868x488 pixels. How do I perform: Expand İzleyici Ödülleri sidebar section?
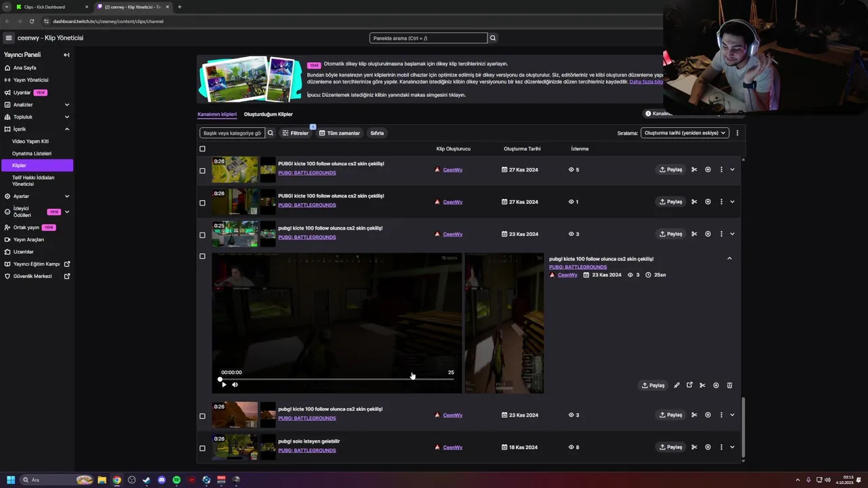(66, 212)
